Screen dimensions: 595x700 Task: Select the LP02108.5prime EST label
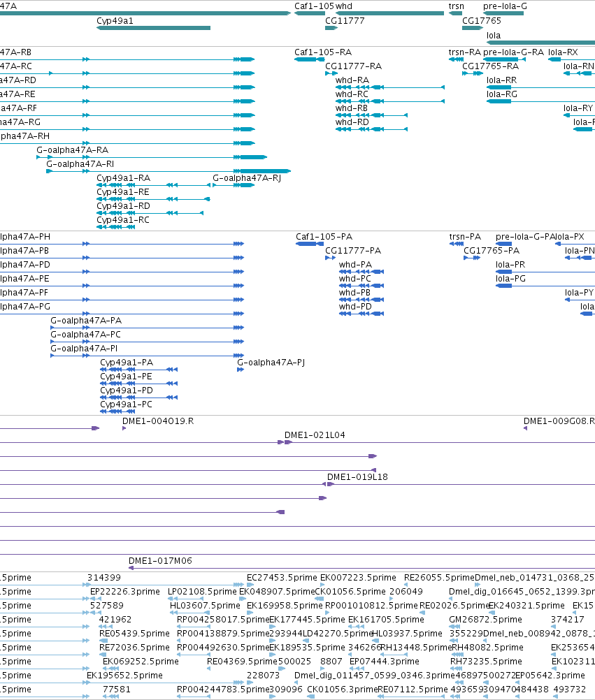click(202, 592)
